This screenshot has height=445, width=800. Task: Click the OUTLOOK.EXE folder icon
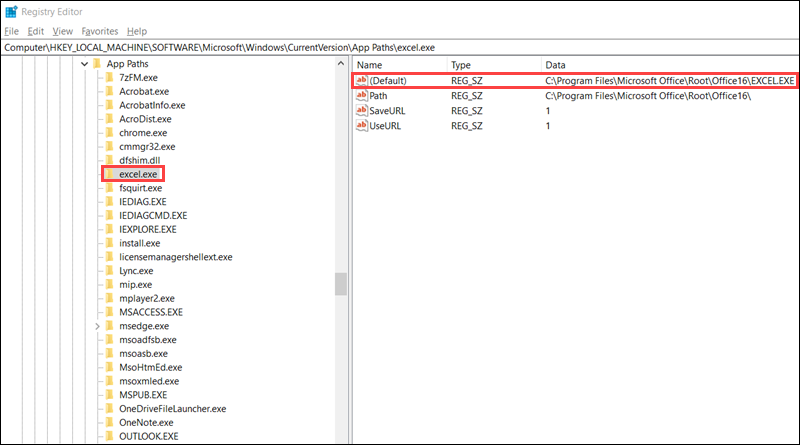pos(110,436)
